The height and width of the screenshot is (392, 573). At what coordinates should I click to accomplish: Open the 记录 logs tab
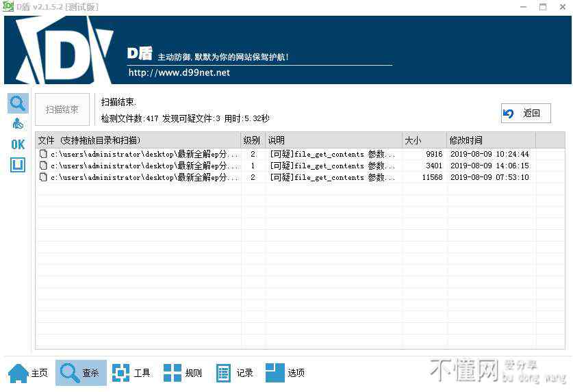point(235,373)
